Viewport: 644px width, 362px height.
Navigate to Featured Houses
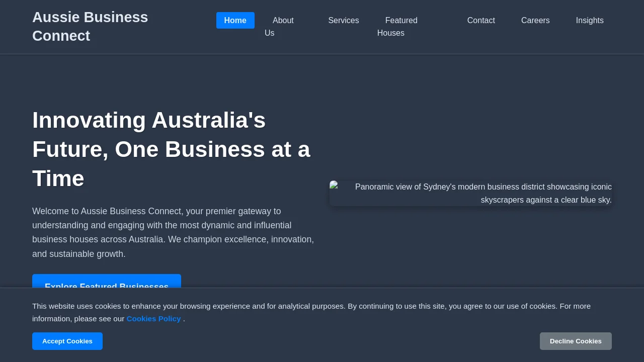[x=397, y=27]
